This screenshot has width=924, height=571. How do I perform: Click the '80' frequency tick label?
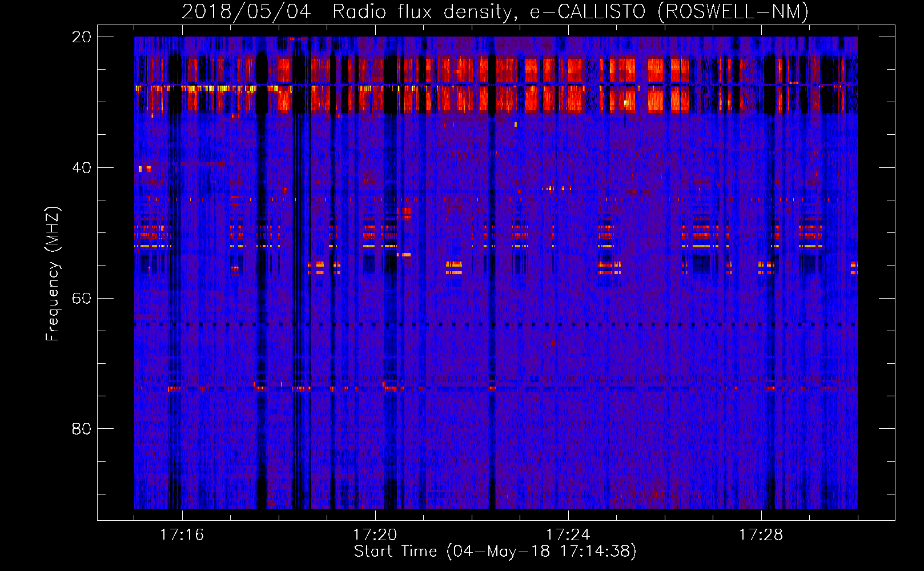[x=81, y=429]
